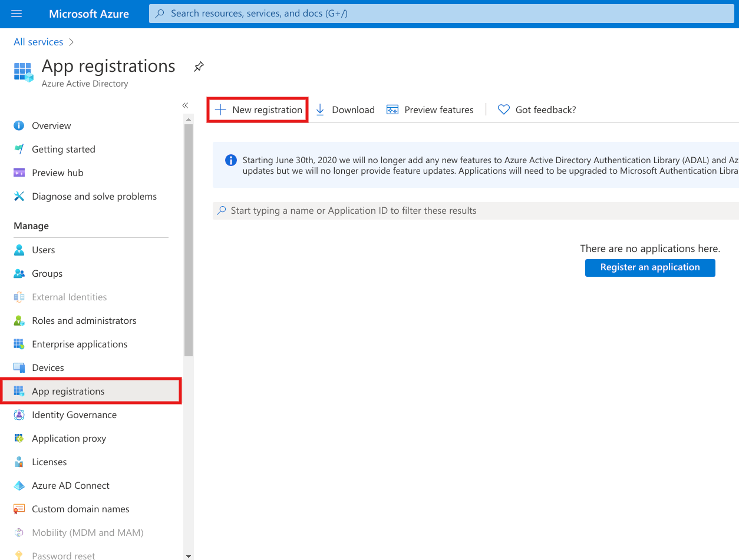Click the Groups icon in sidebar
Image resolution: width=739 pixels, height=560 pixels.
pyautogui.click(x=19, y=273)
